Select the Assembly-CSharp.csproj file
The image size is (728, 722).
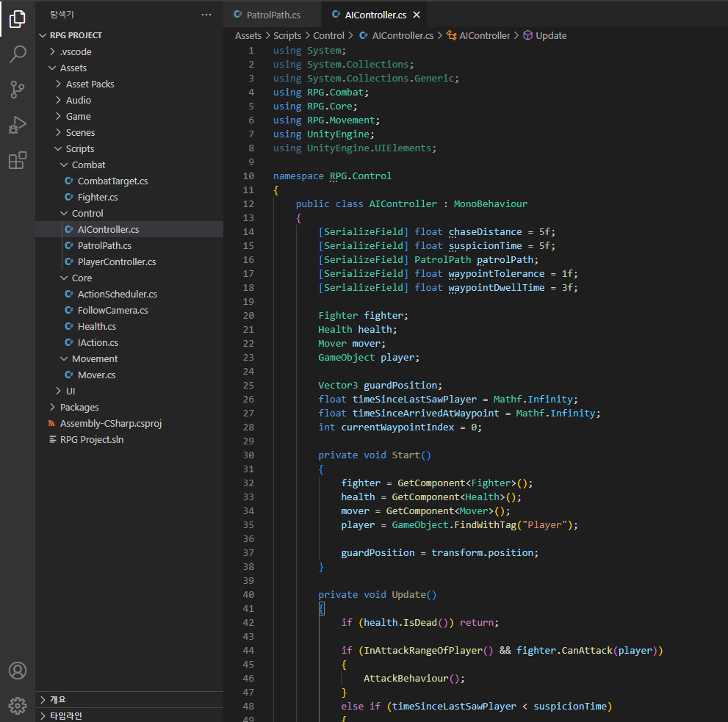[110, 423]
